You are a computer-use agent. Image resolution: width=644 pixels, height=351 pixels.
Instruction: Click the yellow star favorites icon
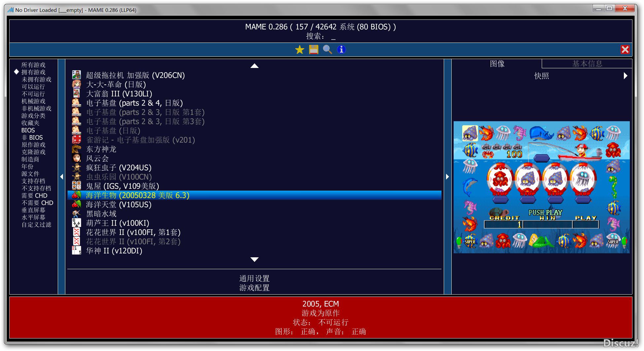(x=300, y=50)
